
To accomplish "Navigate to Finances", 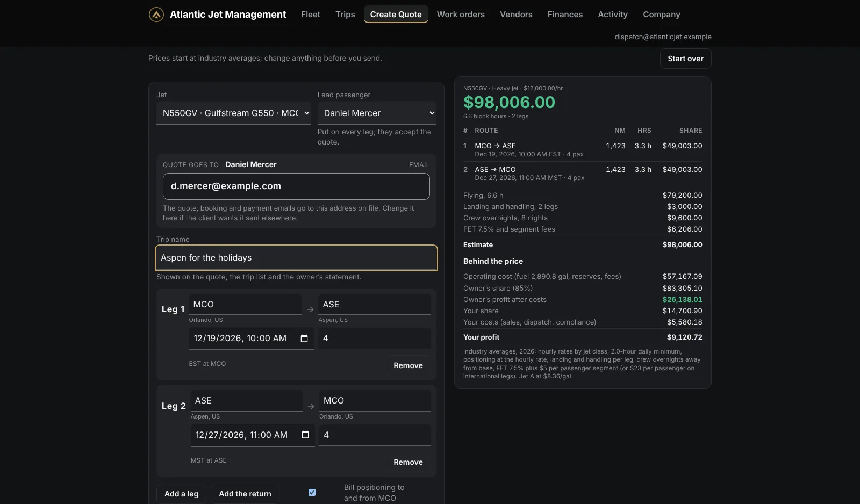I will [x=565, y=15].
